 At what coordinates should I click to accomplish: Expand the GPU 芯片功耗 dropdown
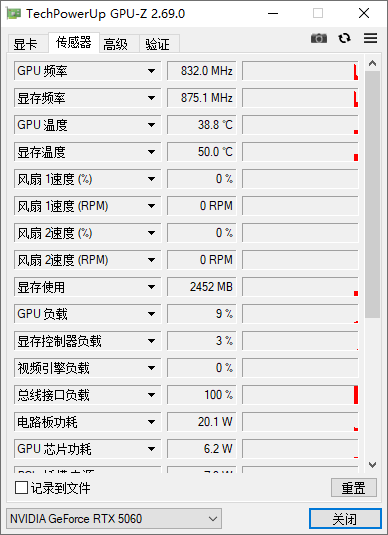coord(151,449)
